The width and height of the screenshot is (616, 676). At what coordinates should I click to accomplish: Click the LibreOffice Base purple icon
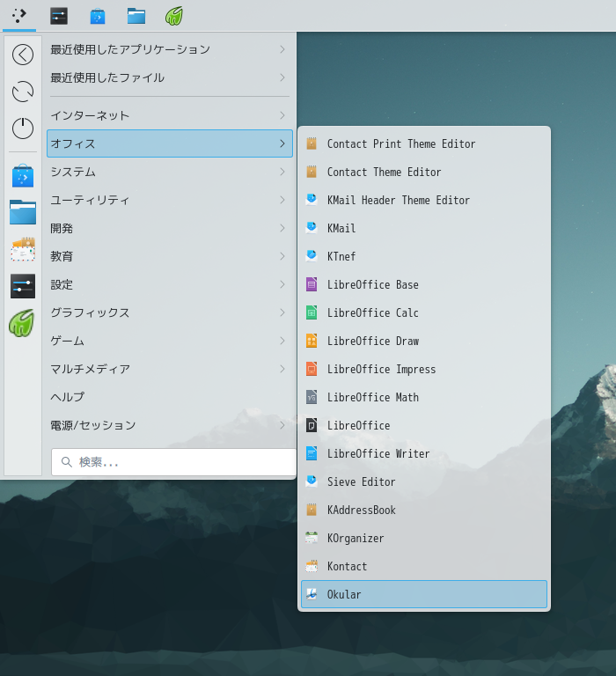[312, 284]
